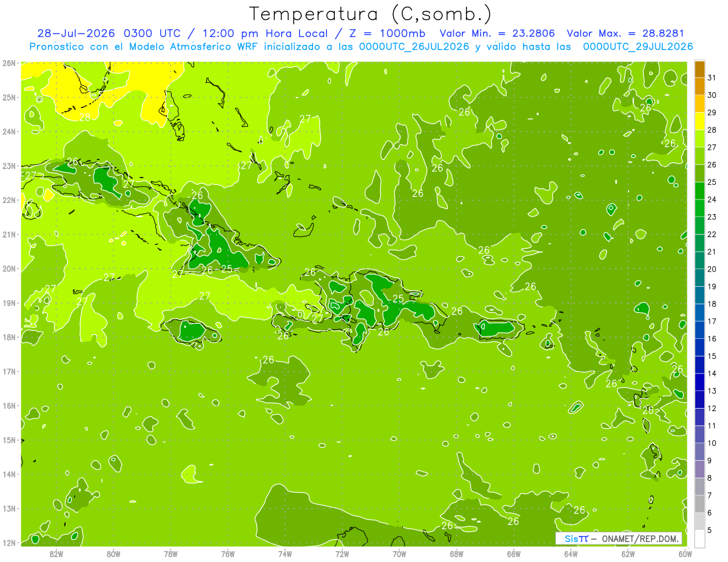The image size is (728, 562).
Task: Click the color scale label '29'
Action: click(712, 113)
